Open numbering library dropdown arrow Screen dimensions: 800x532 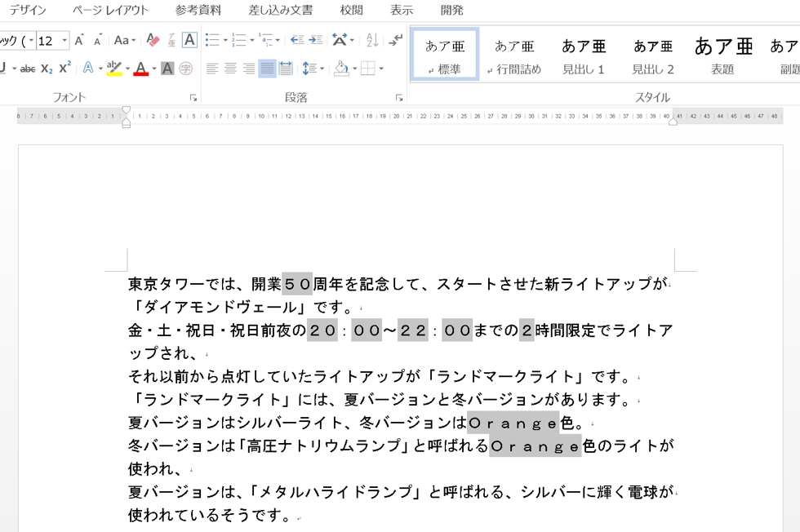[x=252, y=40]
